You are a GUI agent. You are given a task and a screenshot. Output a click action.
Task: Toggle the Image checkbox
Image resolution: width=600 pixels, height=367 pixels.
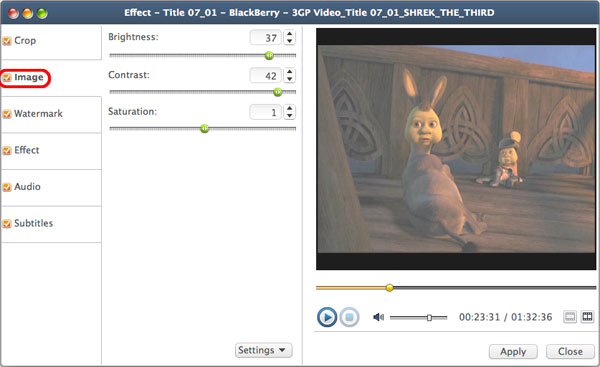tap(7, 78)
